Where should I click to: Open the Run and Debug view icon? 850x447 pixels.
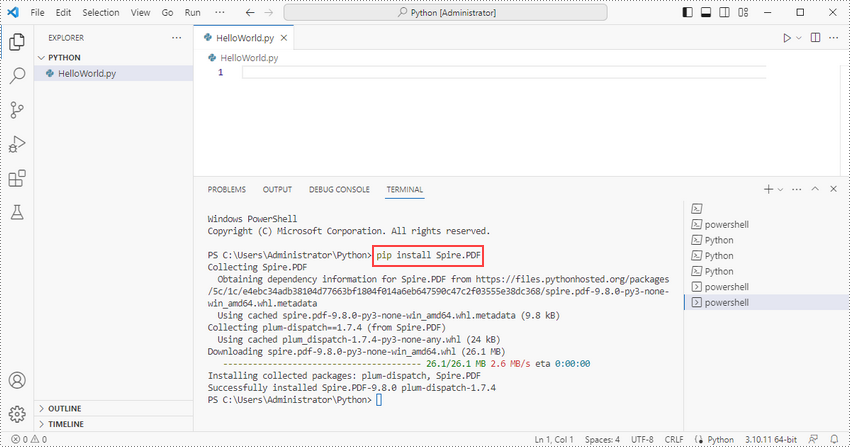point(17,144)
